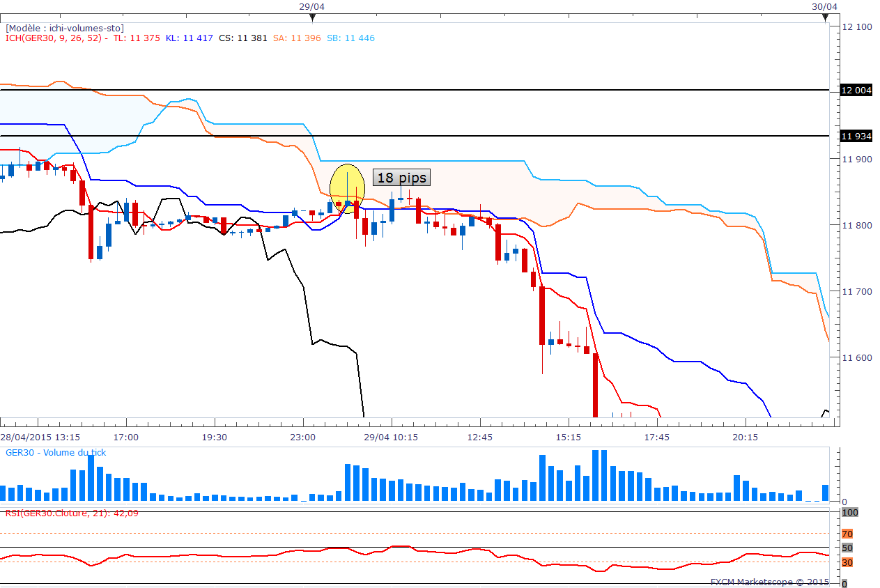This screenshot has width=880, height=588.
Task: Click the KL: 11 417 value
Action: (189, 38)
